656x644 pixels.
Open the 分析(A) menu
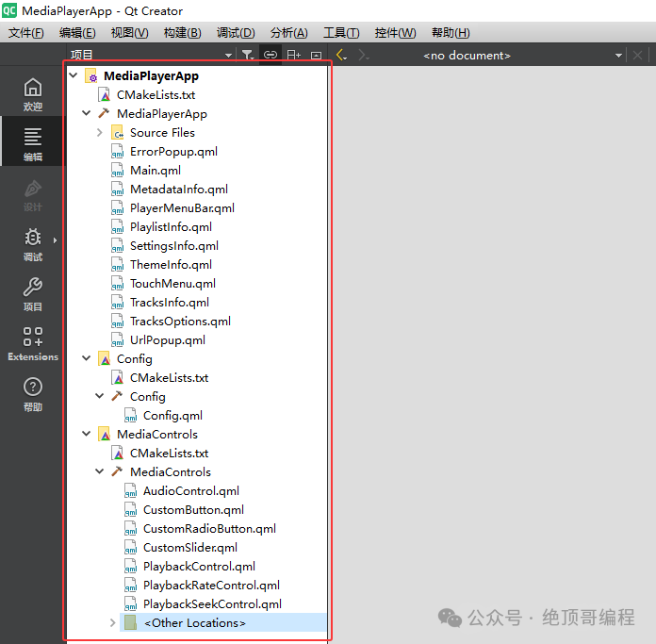tap(288, 33)
